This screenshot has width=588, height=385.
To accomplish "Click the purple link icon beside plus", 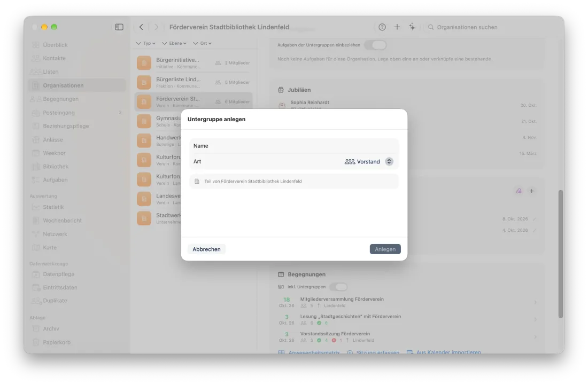I will [519, 191].
